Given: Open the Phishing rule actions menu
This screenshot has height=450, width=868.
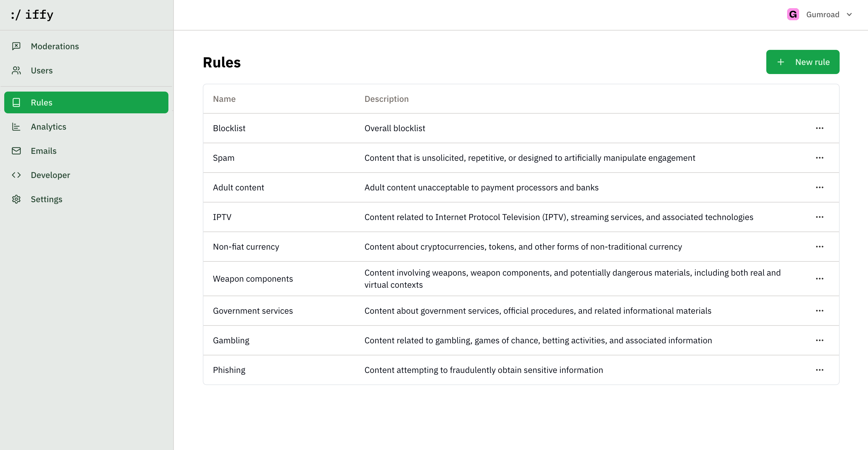Looking at the screenshot, I should point(820,370).
